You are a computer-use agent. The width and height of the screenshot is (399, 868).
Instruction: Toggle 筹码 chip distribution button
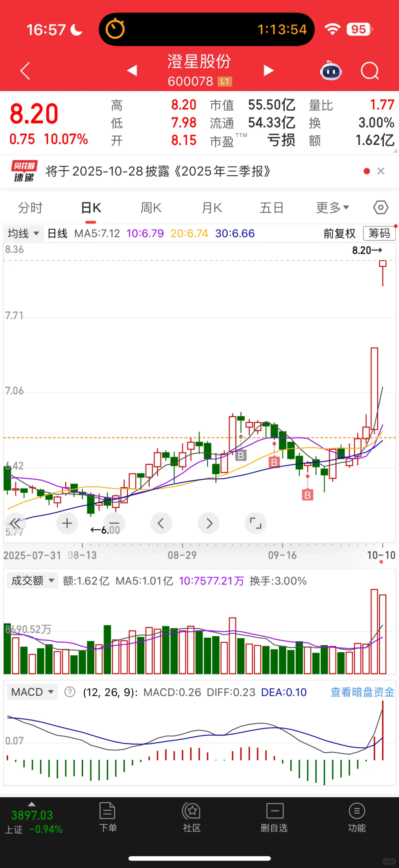tap(379, 233)
